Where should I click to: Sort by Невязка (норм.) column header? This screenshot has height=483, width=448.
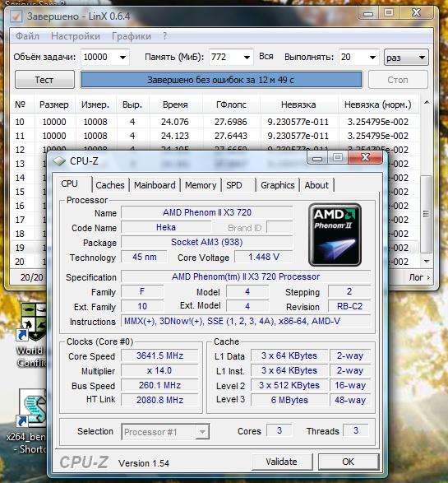(378, 104)
